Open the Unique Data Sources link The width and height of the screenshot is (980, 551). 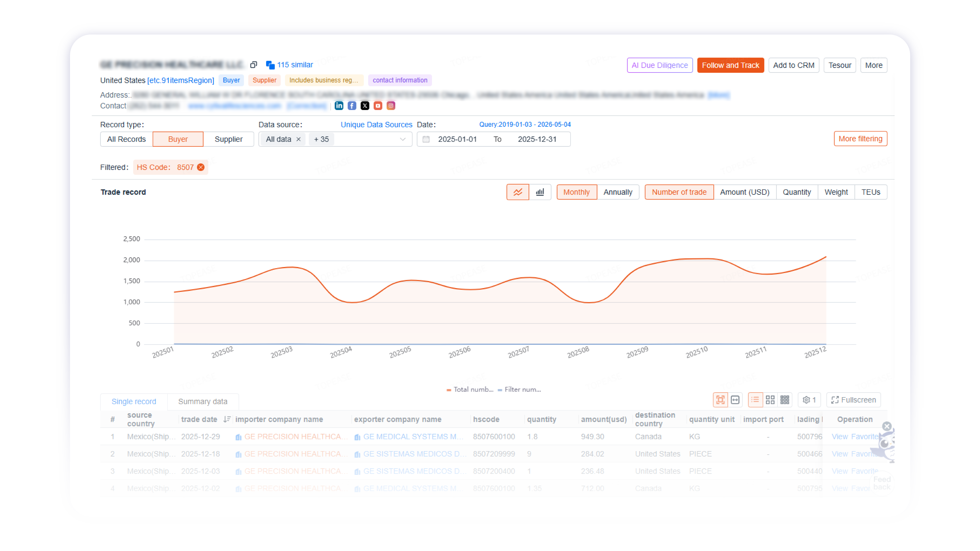(x=376, y=124)
